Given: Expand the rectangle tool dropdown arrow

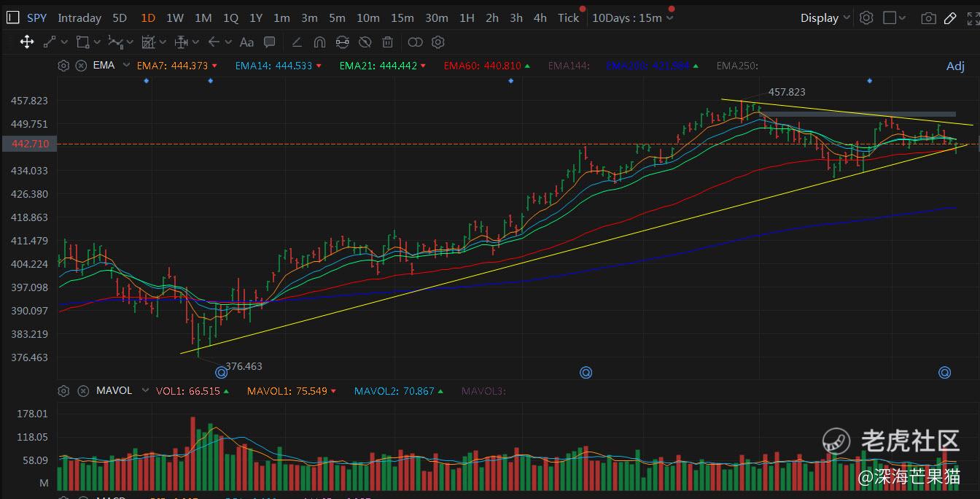Looking at the screenshot, I should [x=98, y=42].
